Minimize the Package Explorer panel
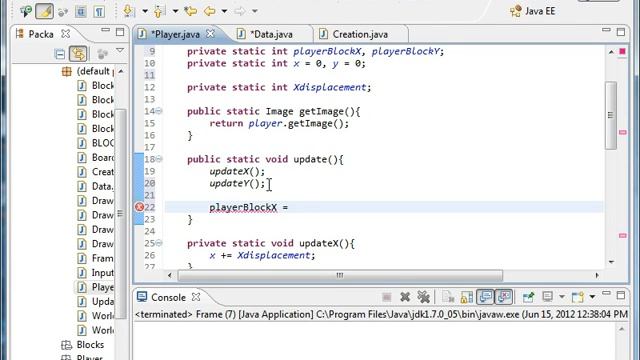 105,30
